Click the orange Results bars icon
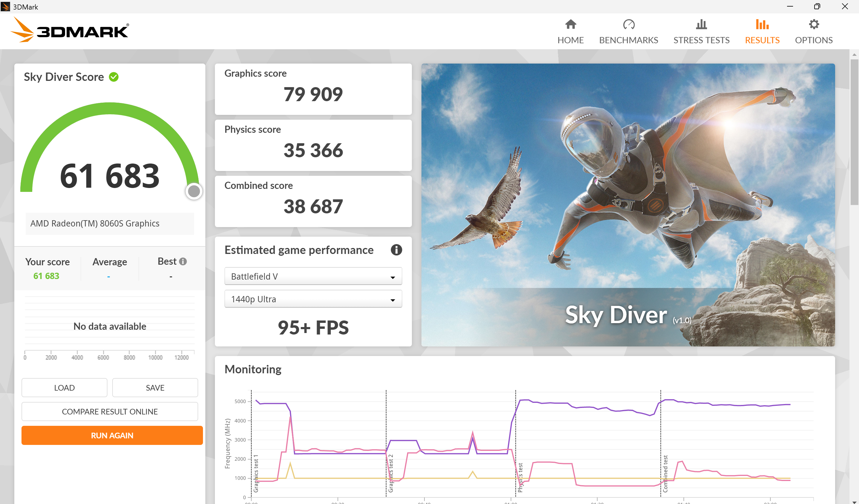Viewport: 859px width, 504px height. (762, 24)
